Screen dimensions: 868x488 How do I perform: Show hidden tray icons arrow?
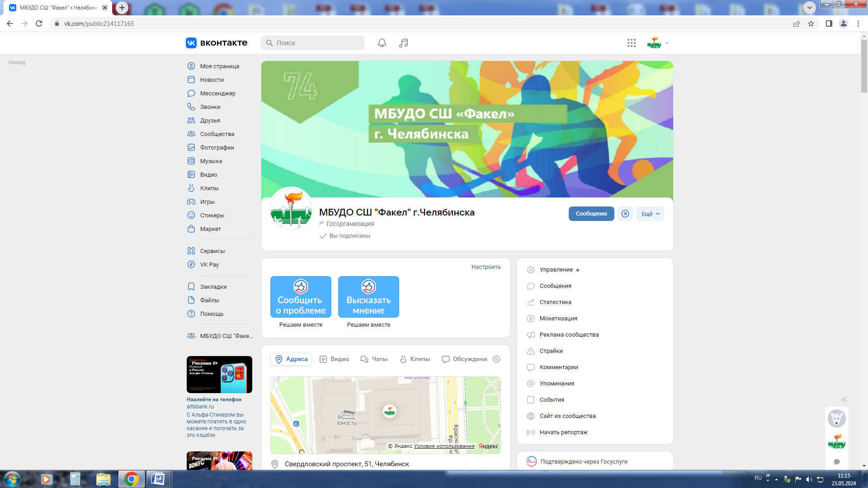[x=777, y=479]
